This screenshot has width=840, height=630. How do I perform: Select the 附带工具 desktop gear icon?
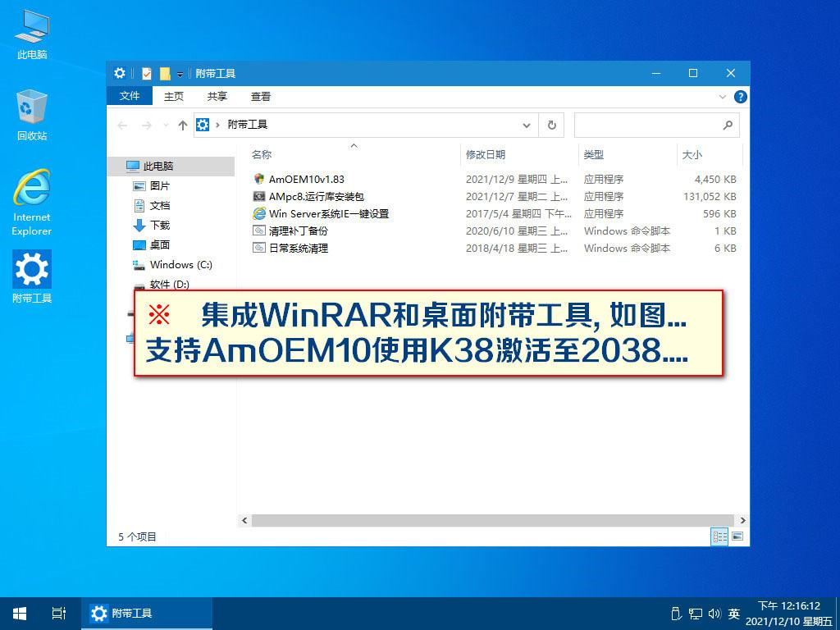(x=32, y=276)
